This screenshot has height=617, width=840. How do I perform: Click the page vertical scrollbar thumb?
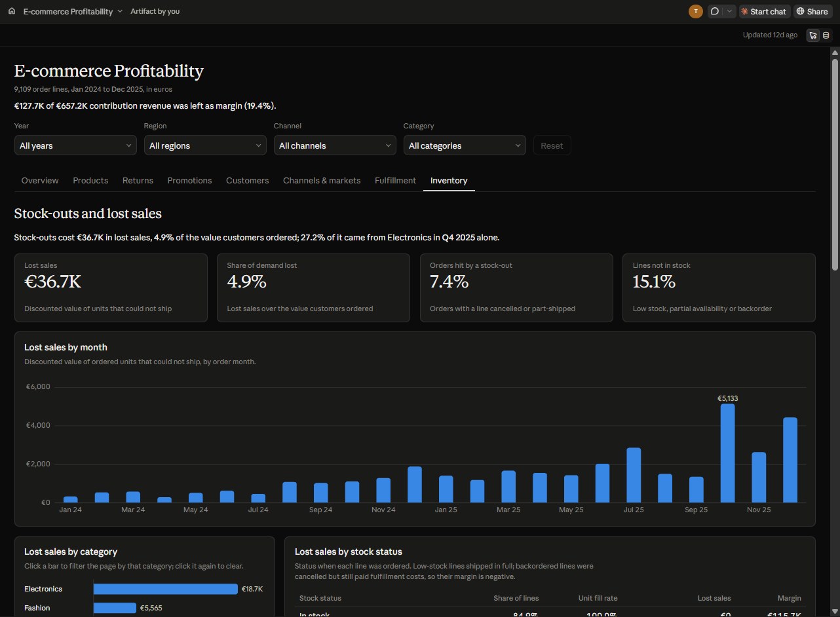coord(835,164)
